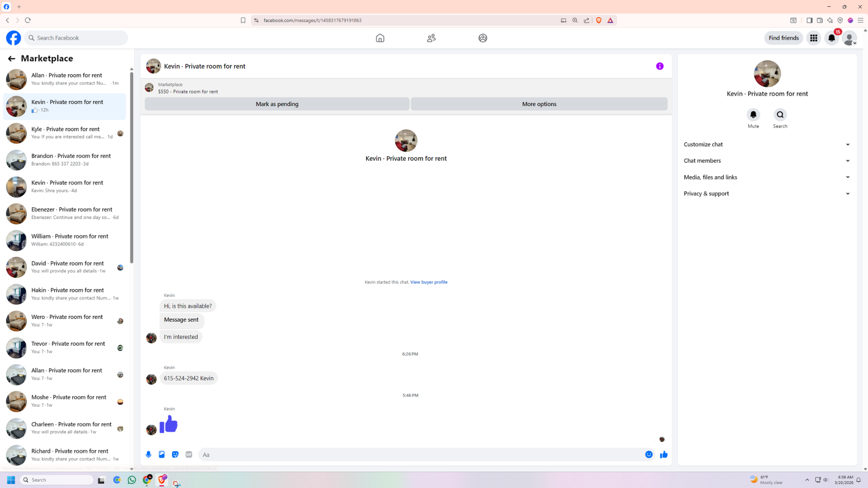Mute this conversation
This screenshot has height=488, width=868.
coord(753,115)
